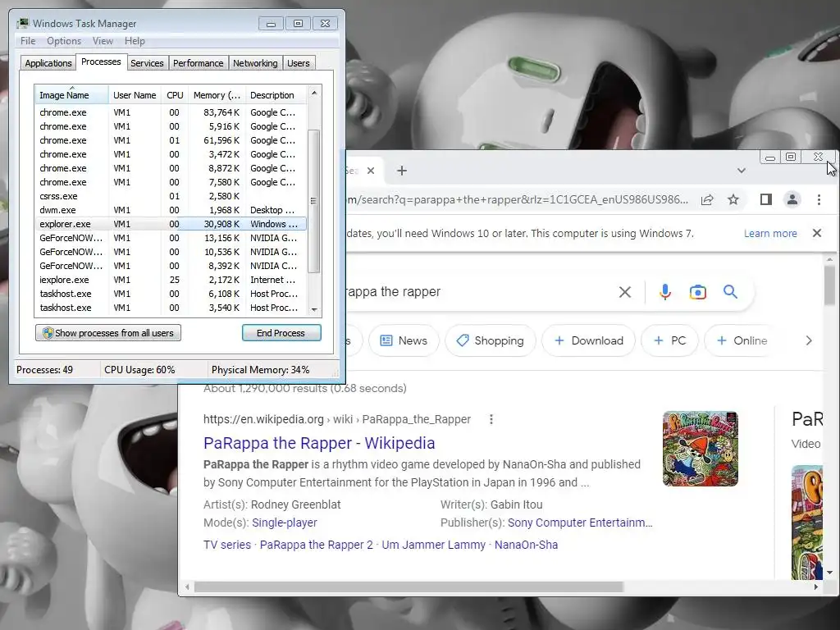Select the csrss.exe process row

click(x=171, y=196)
